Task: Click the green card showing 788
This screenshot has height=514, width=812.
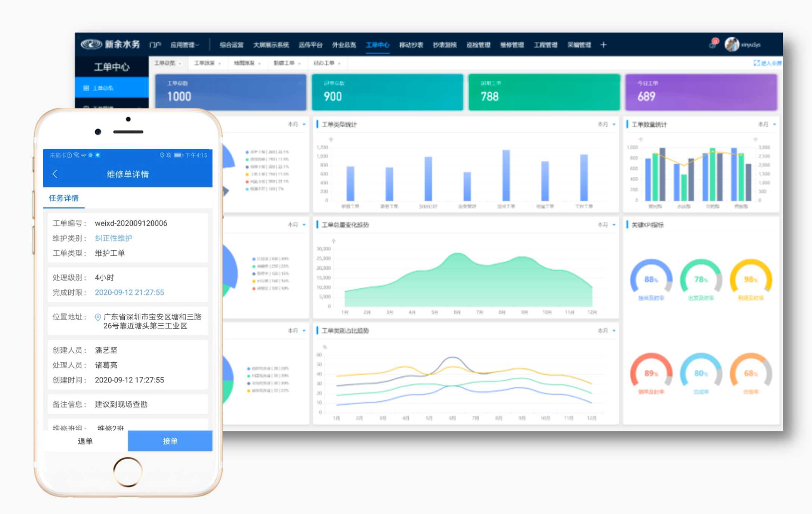Action: [x=544, y=92]
